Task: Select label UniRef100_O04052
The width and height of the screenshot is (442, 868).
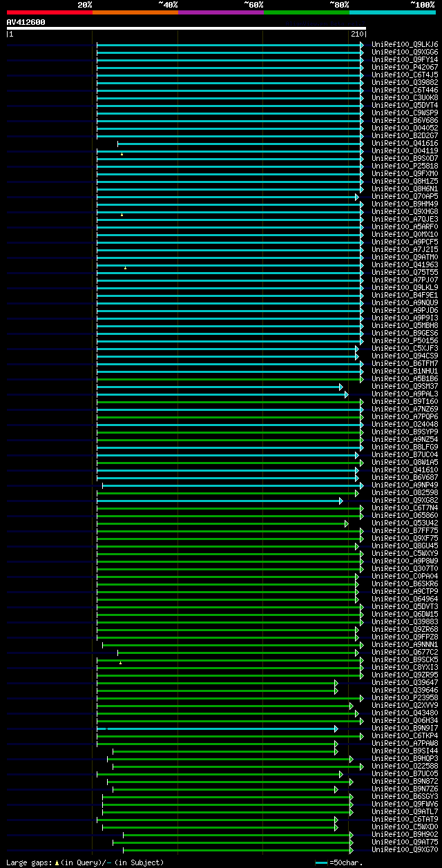Action: [405, 128]
